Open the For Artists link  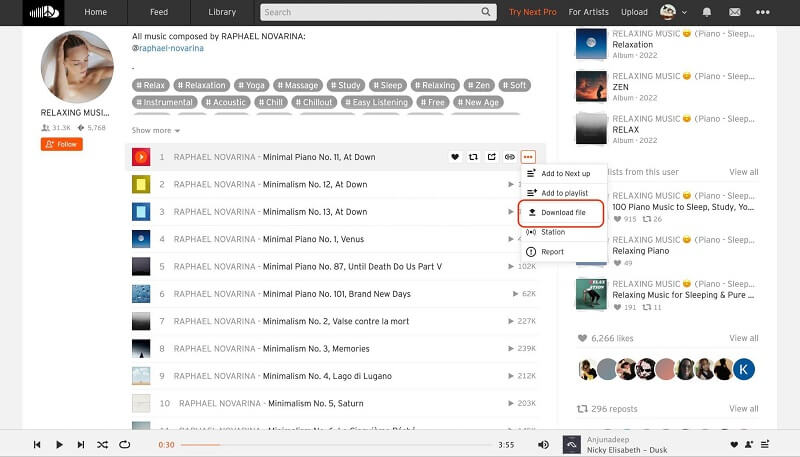click(588, 12)
